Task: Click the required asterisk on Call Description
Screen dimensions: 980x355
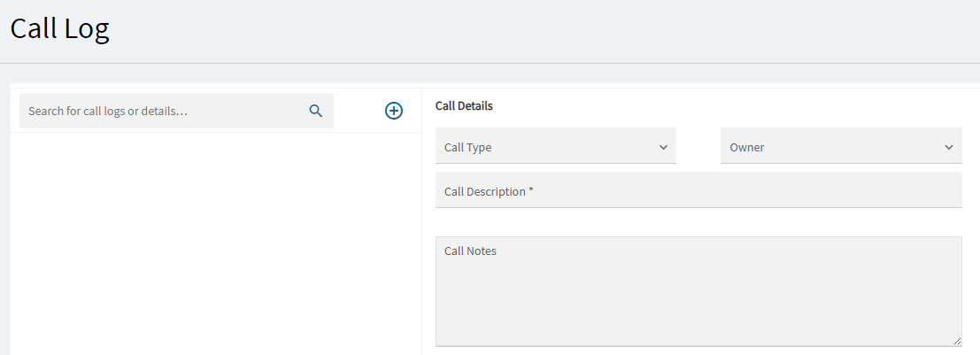Action: coord(531,189)
